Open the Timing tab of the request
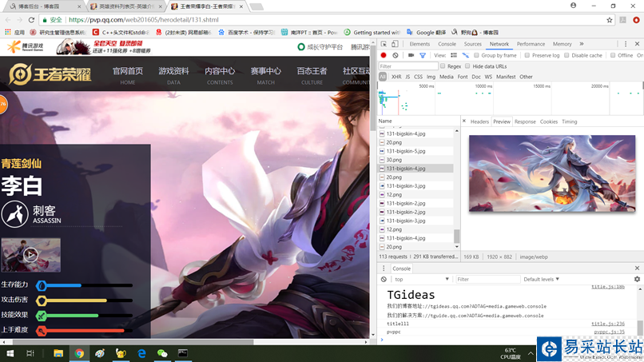This screenshot has height=362, width=644. coord(569,121)
